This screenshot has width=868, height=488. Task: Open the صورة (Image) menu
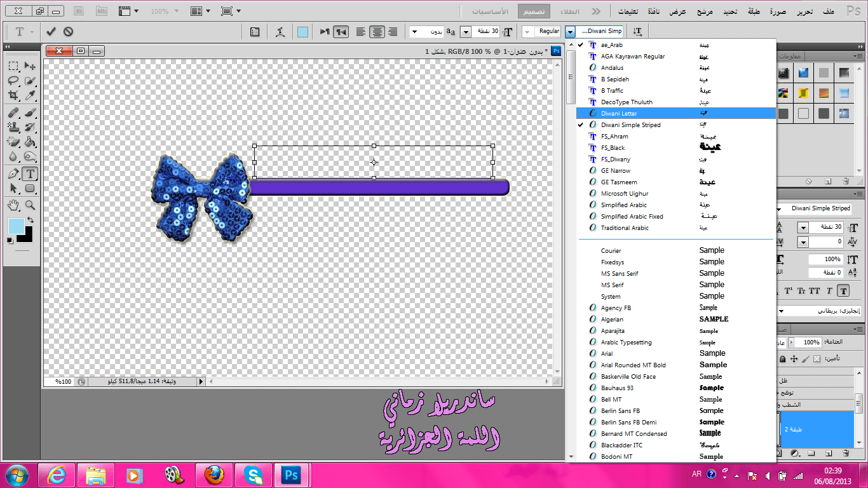779,11
